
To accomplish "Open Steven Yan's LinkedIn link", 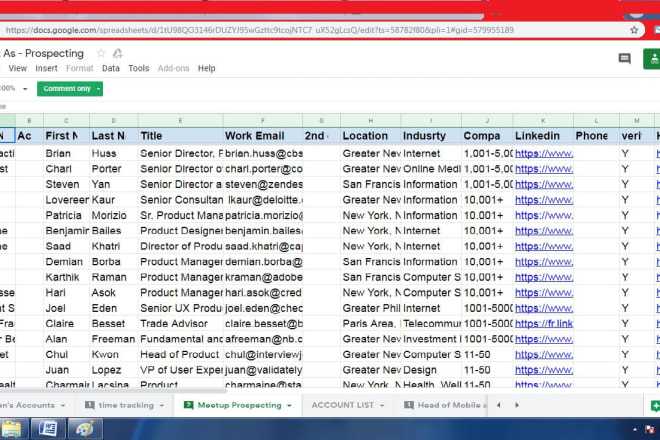I will pyautogui.click(x=543, y=184).
